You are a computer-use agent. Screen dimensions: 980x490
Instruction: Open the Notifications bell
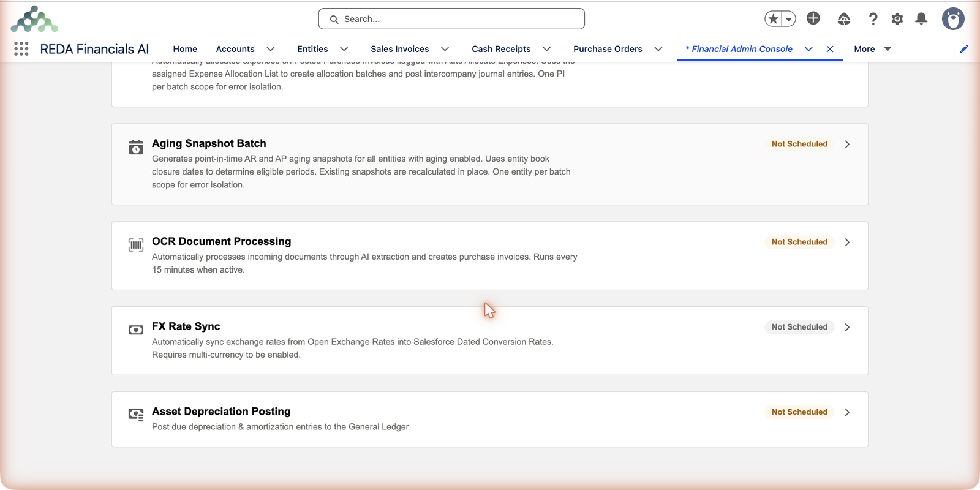[x=921, y=19]
